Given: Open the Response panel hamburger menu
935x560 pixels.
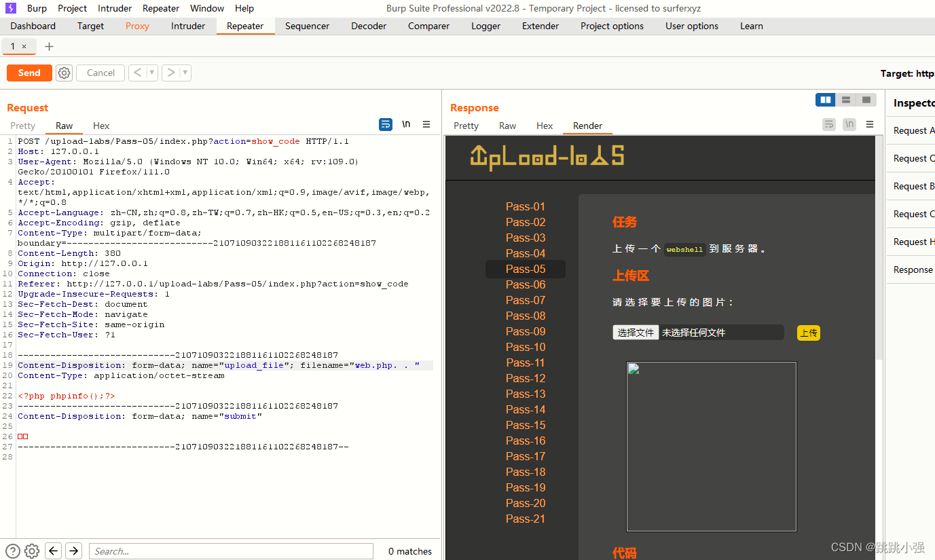Looking at the screenshot, I should click(870, 124).
